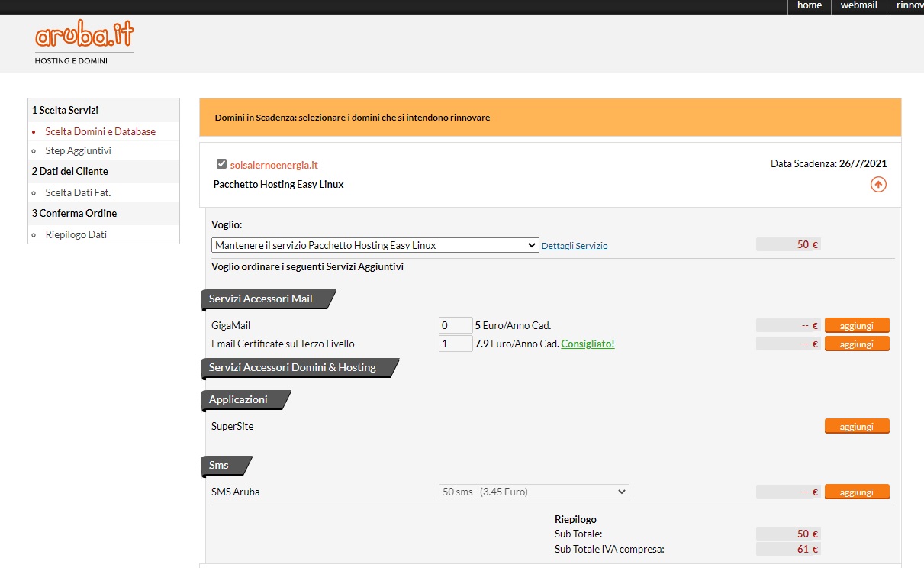Open the solsalernoenergia.it domain link
The width and height of the screenshot is (924, 568).
coord(274,165)
